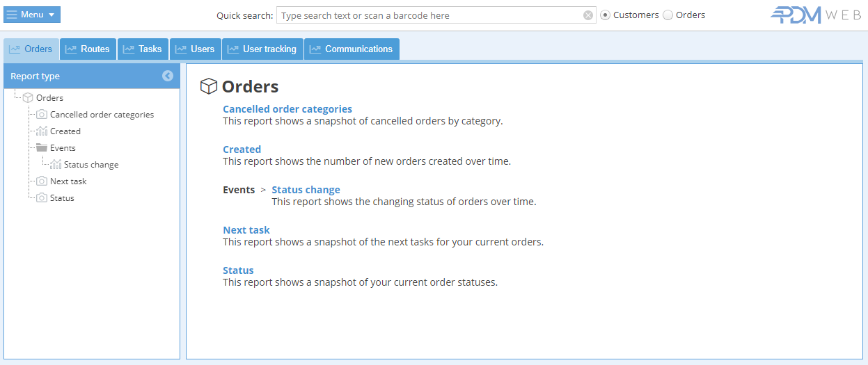Click the camera icon beside Cancelled order categories
The height and width of the screenshot is (365, 868).
(42, 115)
